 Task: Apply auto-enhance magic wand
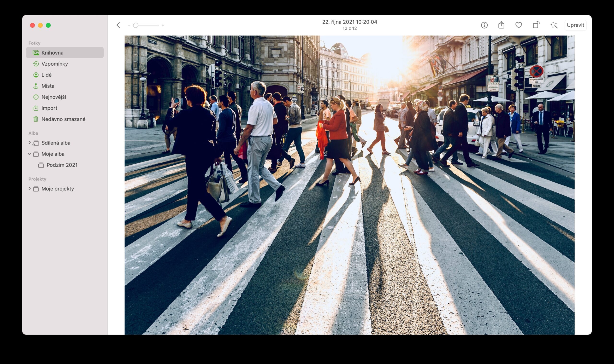click(554, 25)
